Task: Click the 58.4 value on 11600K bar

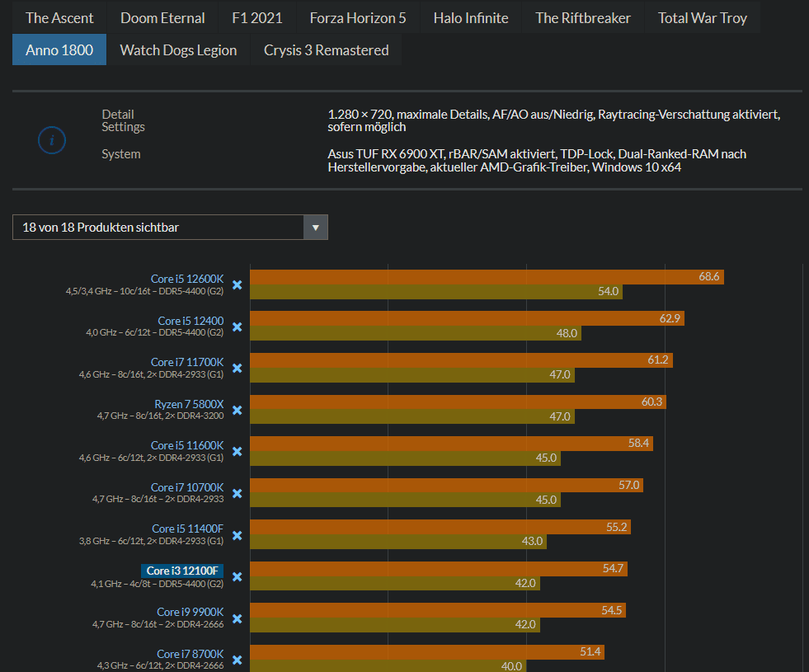Action: click(x=638, y=443)
